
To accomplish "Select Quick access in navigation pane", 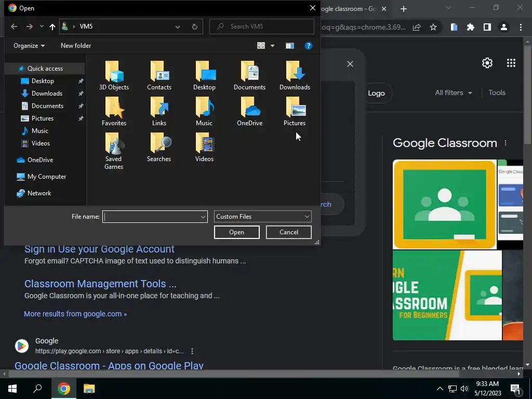I will pyautogui.click(x=45, y=69).
